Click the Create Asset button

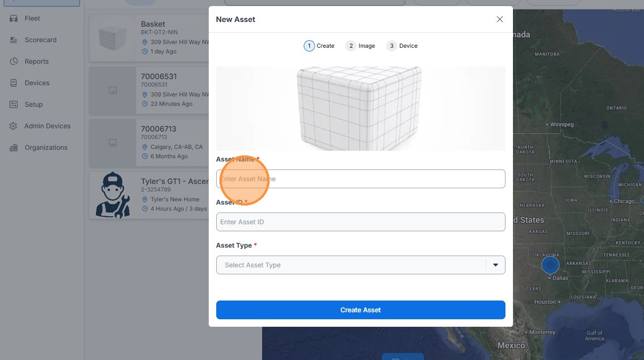360,310
